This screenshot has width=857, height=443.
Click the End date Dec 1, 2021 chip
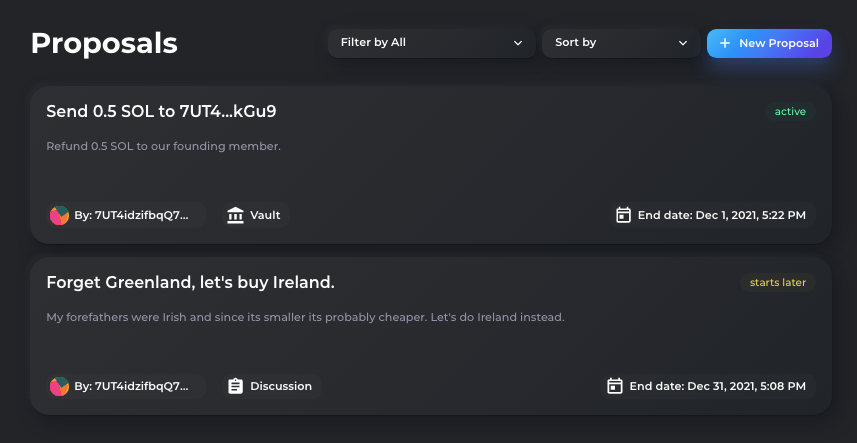pyautogui.click(x=713, y=215)
